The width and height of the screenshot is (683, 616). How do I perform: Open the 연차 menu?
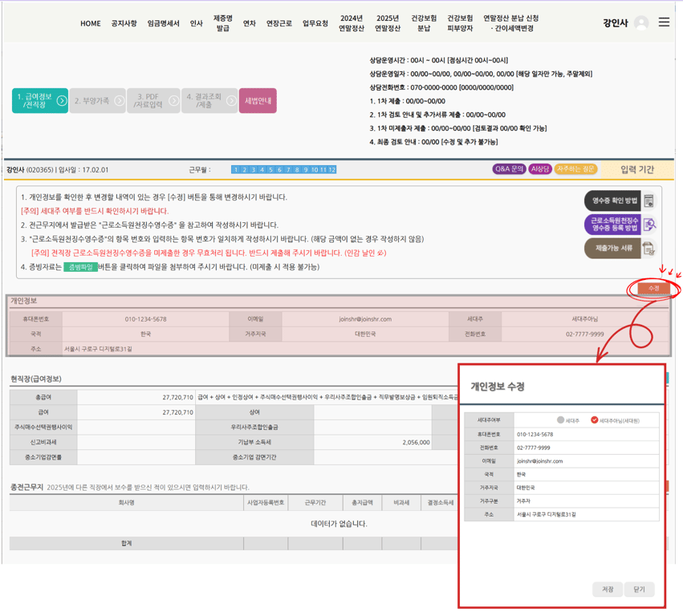click(249, 23)
